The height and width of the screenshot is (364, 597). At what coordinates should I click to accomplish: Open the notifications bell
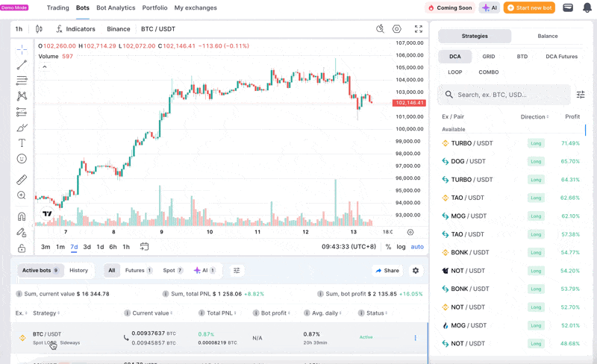[587, 8]
